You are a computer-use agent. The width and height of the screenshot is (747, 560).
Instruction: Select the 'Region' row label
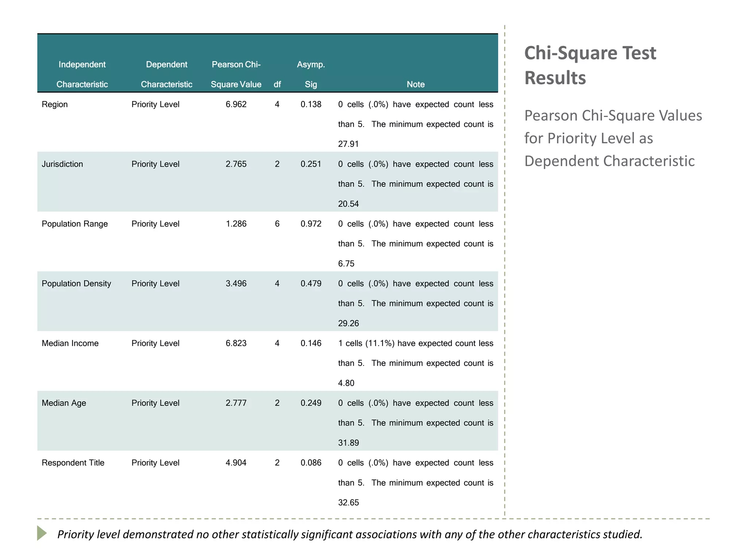[x=55, y=105]
